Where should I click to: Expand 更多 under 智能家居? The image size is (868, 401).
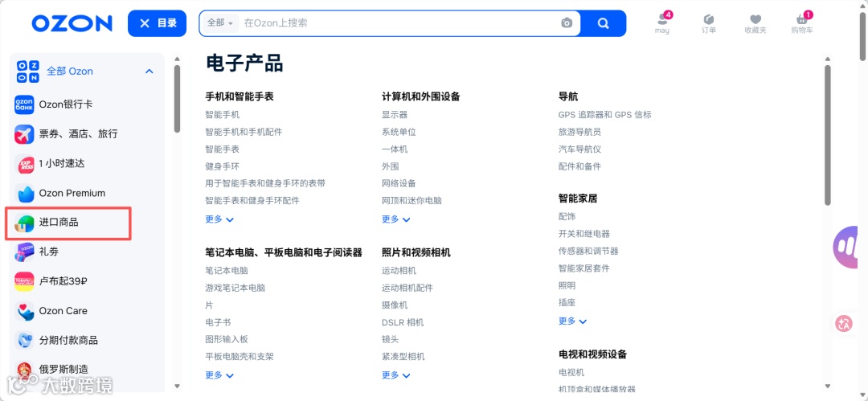point(572,321)
